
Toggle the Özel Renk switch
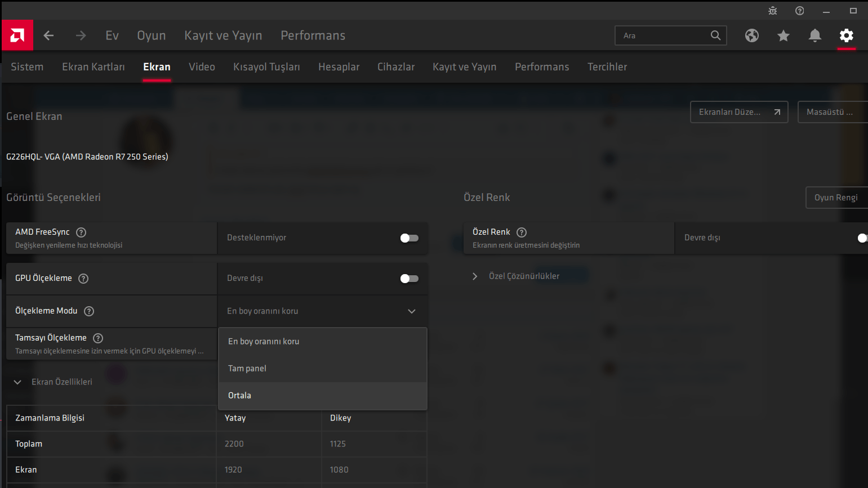[862, 238]
